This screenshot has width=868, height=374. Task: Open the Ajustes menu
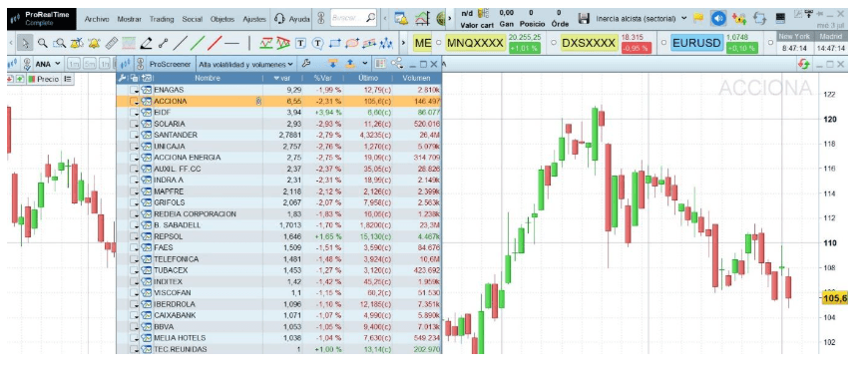pyautogui.click(x=254, y=19)
